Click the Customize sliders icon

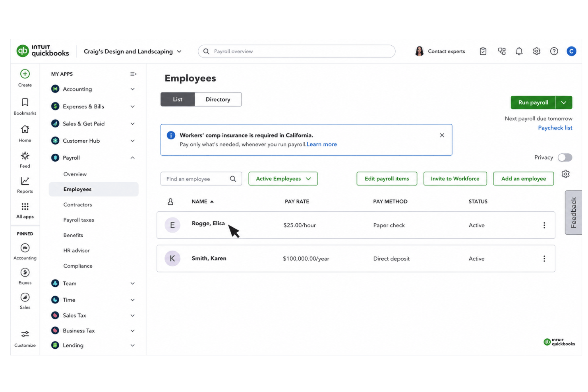tap(25, 334)
